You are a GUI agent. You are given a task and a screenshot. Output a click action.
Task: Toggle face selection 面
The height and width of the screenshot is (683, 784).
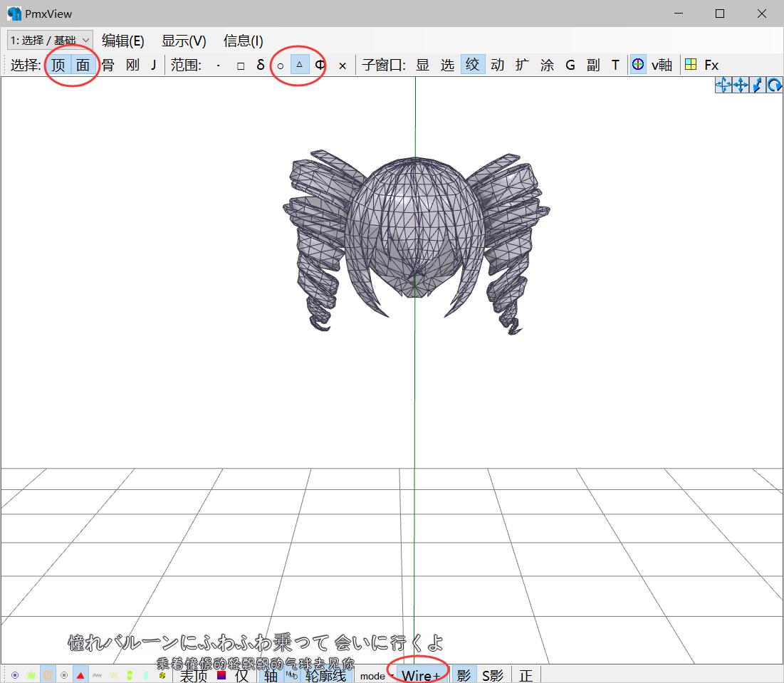[x=83, y=65]
